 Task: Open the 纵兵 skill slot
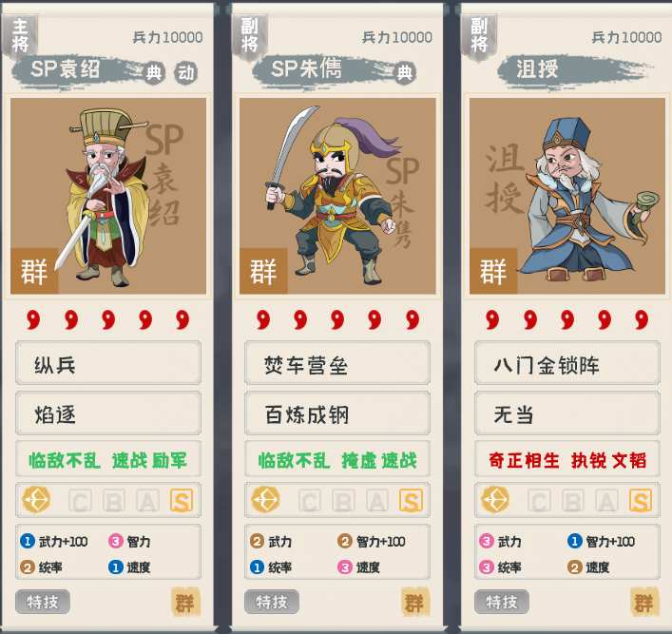[x=108, y=363]
